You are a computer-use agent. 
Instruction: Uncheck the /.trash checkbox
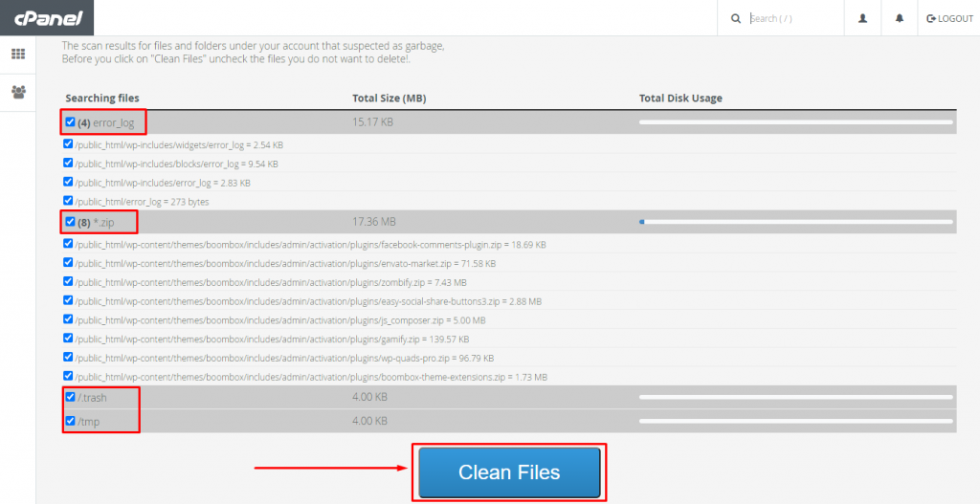point(70,396)
